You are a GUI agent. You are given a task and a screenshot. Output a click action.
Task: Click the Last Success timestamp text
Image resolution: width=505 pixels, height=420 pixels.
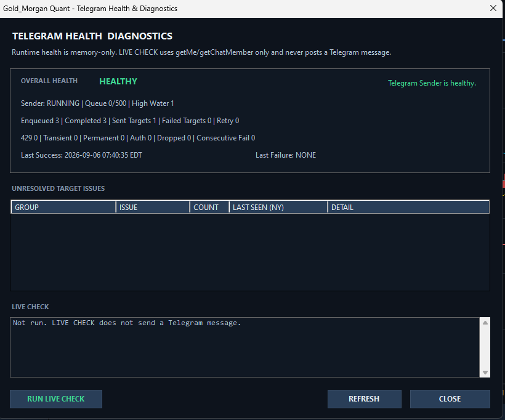(81, 155)
